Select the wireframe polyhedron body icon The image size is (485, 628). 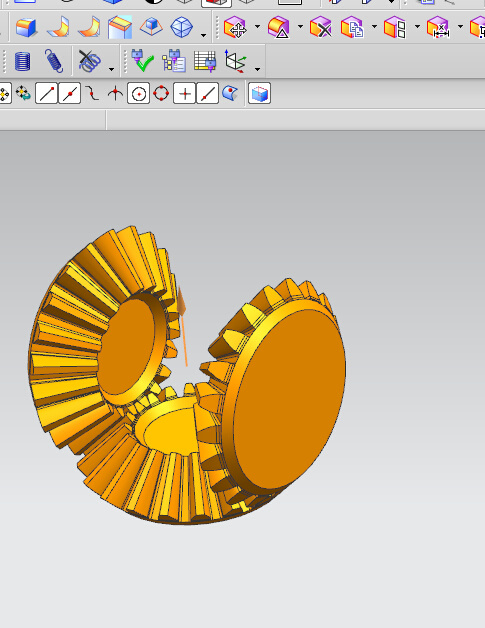click(181, 27)
